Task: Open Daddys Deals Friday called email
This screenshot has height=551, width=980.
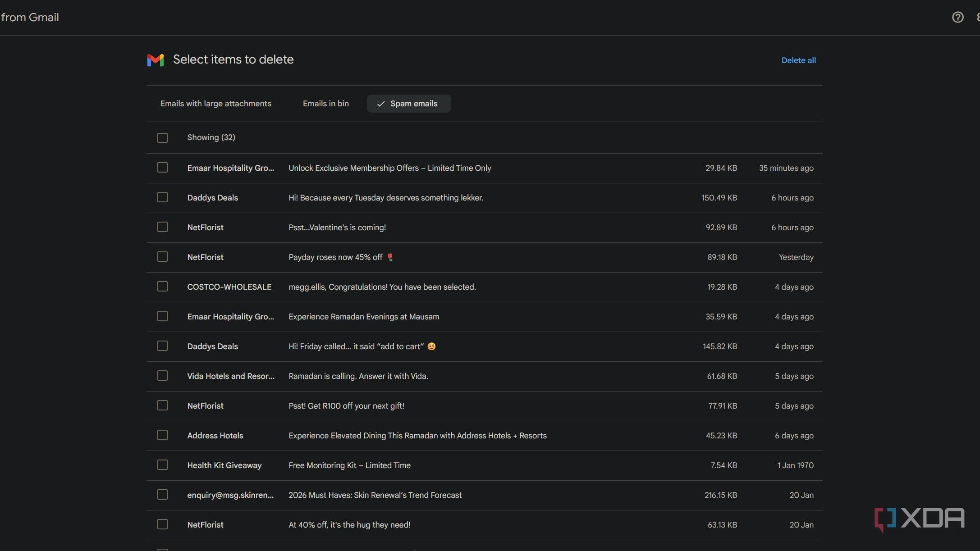Action: [356, 346]
